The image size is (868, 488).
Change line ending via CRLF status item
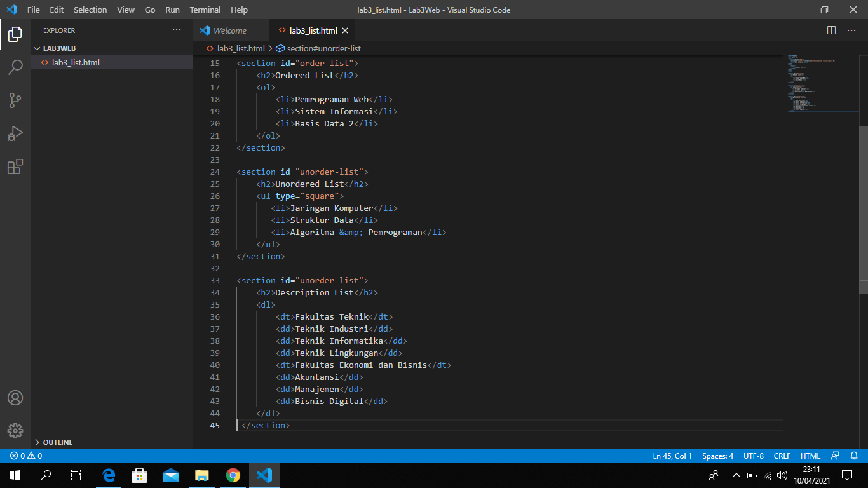click(x=782, y=456)
